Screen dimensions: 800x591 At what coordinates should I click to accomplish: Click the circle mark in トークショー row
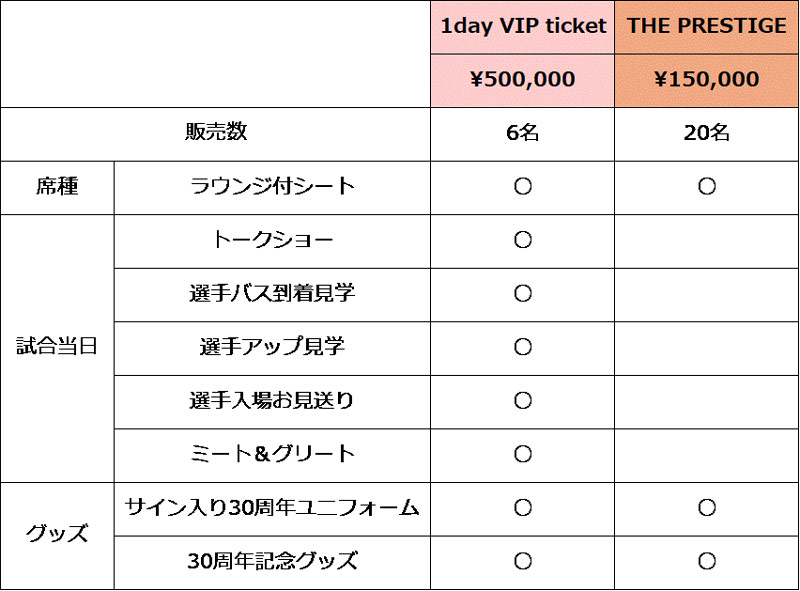click(522, 240)
